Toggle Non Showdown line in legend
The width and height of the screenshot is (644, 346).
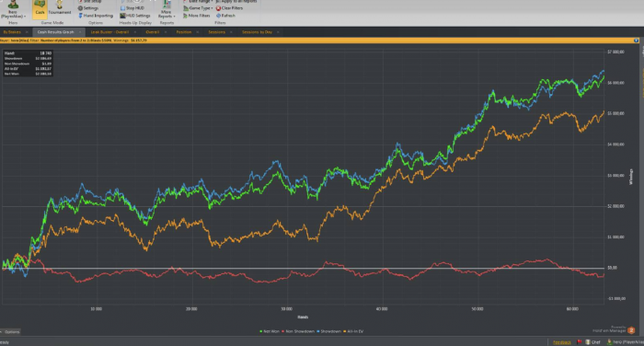point(298,331)
